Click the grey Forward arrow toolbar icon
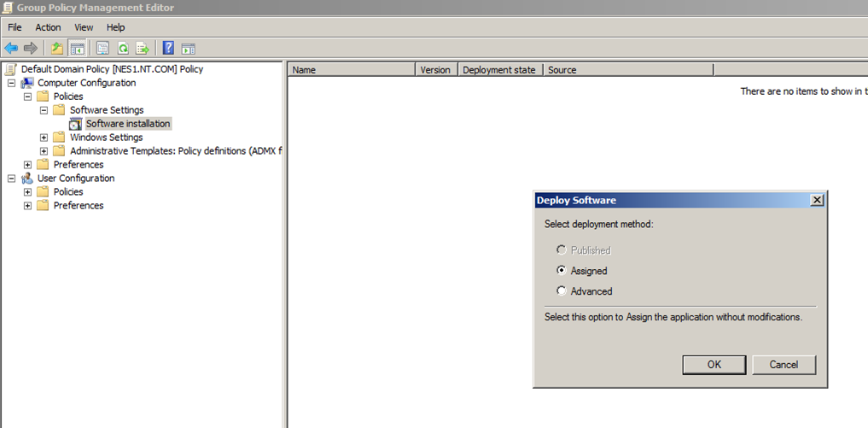The height and width of the screenshot is (428, 868). click(x=31, y=48)
